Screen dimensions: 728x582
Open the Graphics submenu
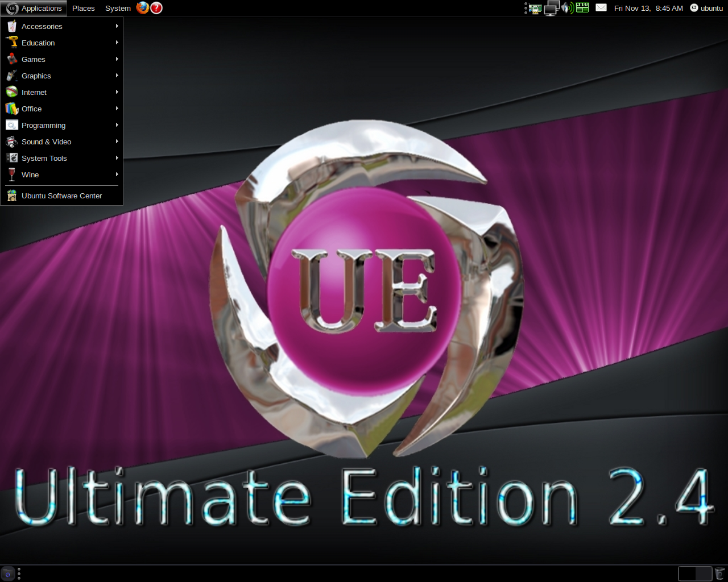(62, 76)
